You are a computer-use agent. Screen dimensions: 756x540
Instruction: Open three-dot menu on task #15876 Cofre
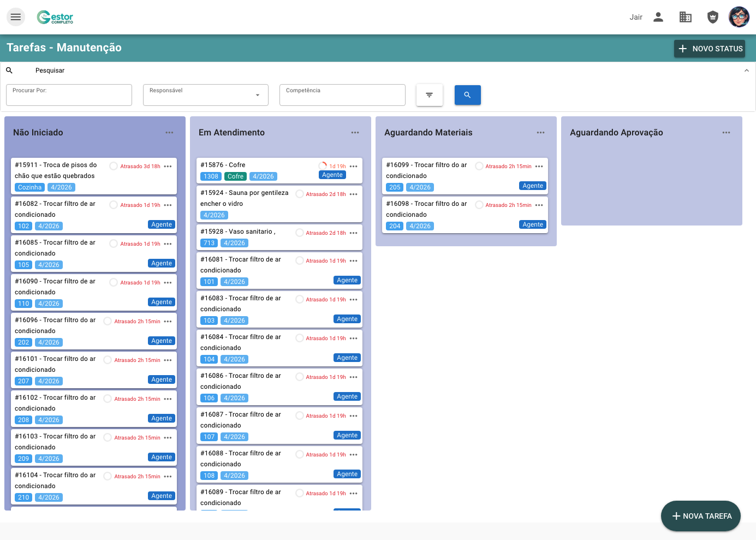[354, 166]
